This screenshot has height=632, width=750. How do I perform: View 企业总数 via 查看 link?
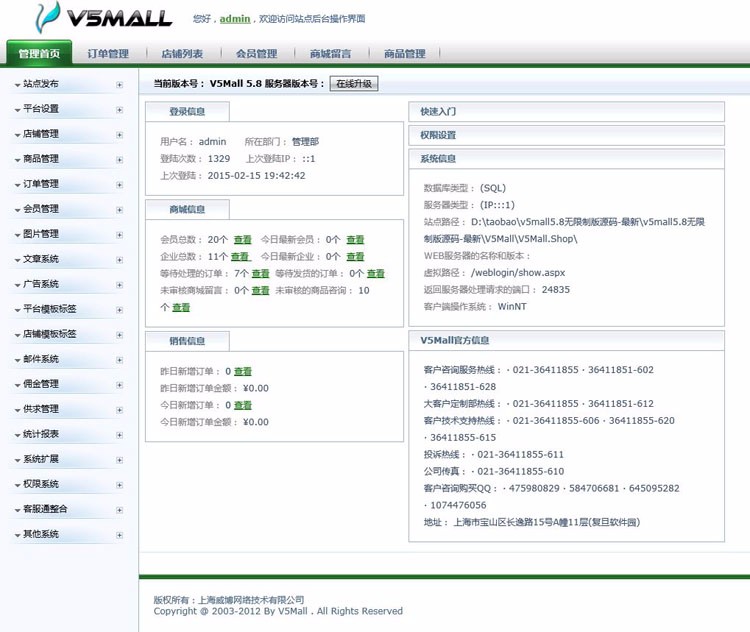(x=240, y=256)
